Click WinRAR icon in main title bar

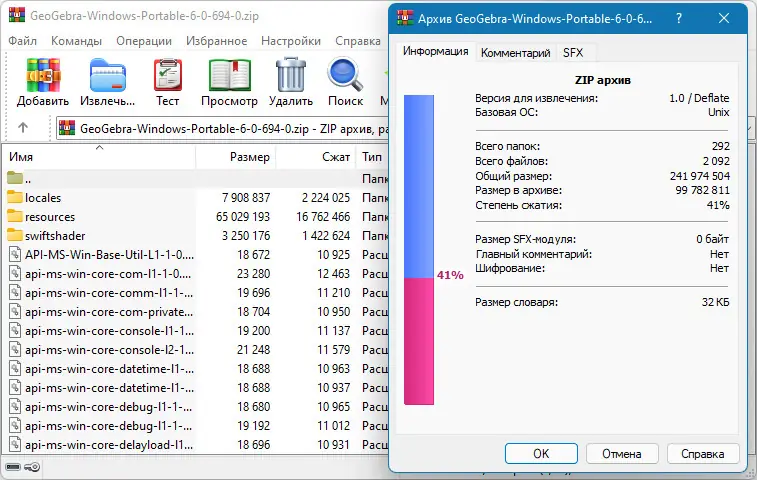16,15
